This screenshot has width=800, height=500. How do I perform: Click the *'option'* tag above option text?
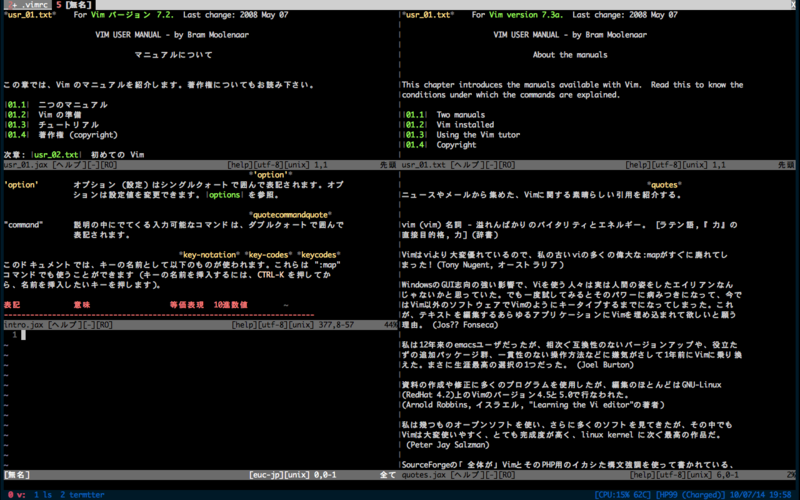tap(270, 175)
